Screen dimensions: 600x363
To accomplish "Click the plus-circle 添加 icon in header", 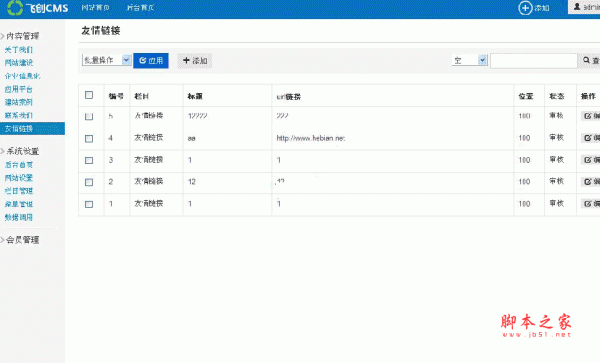I will [525, 8].
